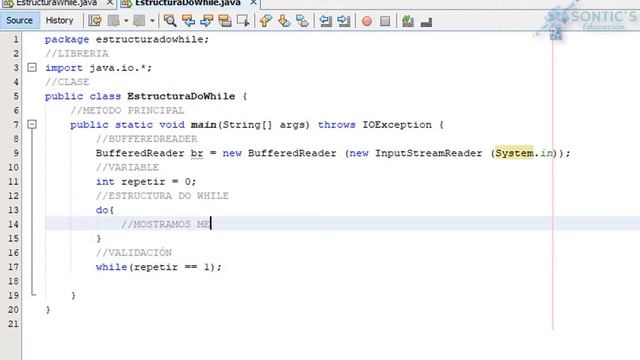Click '//ESTRUCTURA DO WHILE' comment
Viewport: 640px width, 360px height.
(x=162, y=196)
